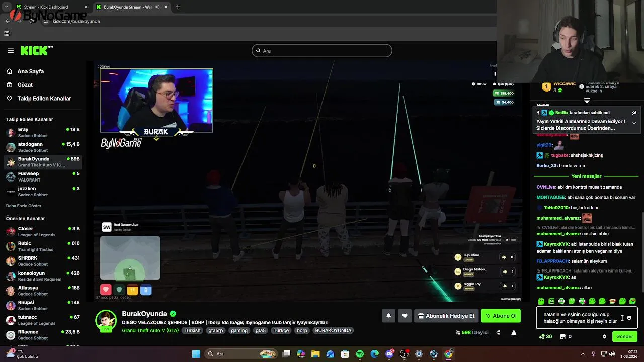
Task: Expand Daha Fazla Göster in followed channels
Action: 24,206
